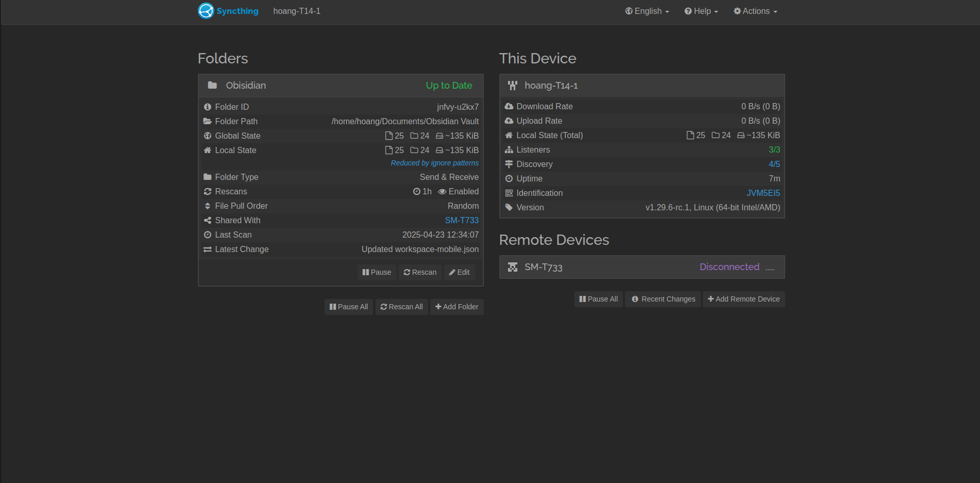The height and width of the screenshot is (483, 980).
Task: Click the Syncthing brand name in navbar
Action: coord(238,11)
